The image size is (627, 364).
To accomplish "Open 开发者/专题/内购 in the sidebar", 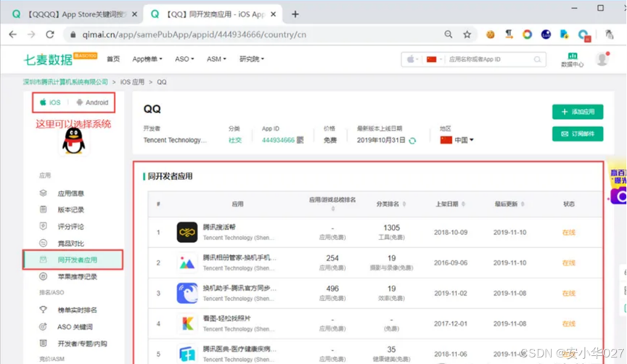I will [x=73, y=344].
